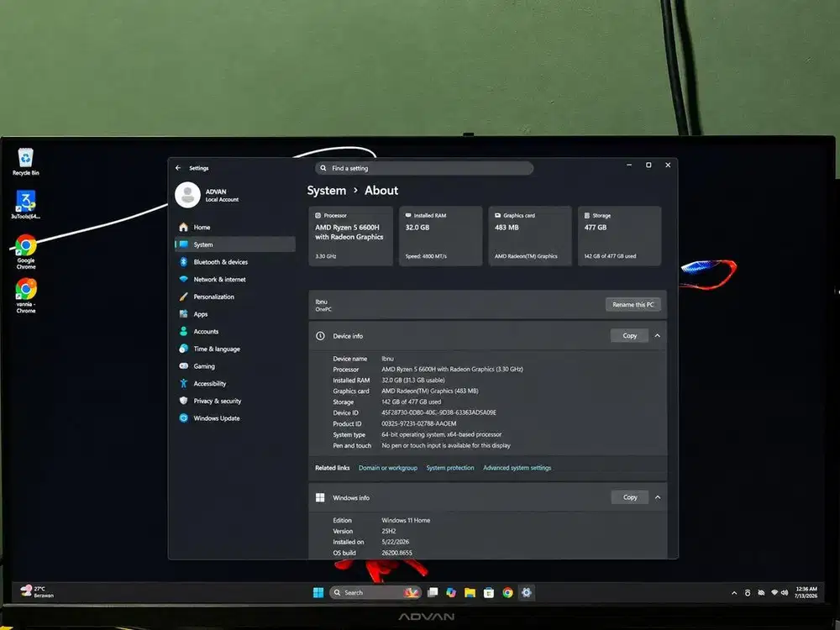Click the Windows 11 Home edition text
This screenshot has width=840, height=630.
coord(406,520)
